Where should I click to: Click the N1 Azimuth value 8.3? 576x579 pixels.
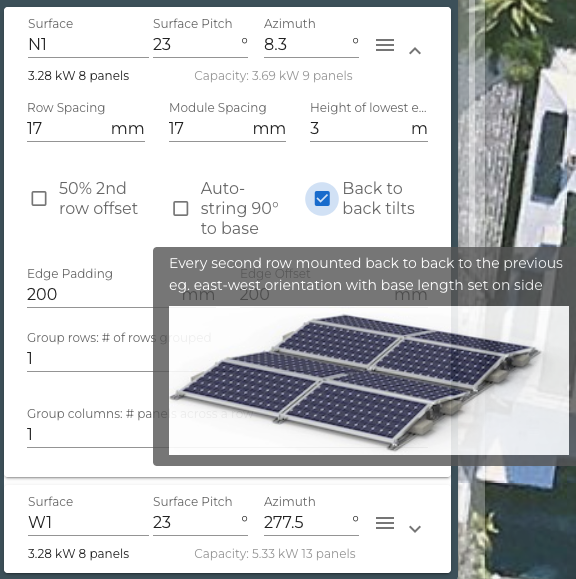pos(275,45)
